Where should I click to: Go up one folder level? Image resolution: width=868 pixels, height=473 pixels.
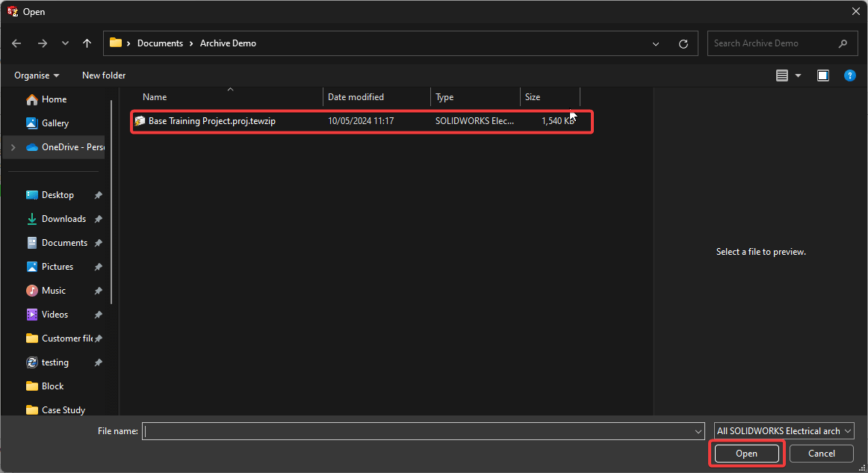(87, 43)
